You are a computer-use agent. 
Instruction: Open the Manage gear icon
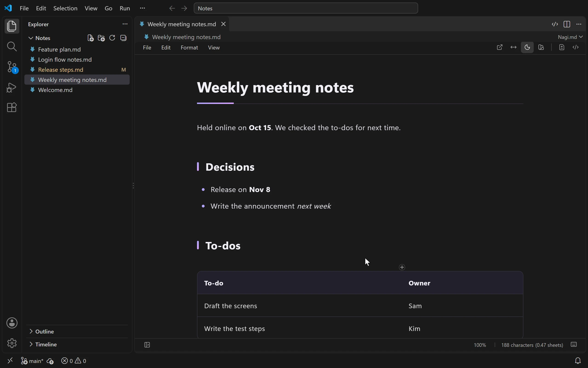[x=12, y=343]
